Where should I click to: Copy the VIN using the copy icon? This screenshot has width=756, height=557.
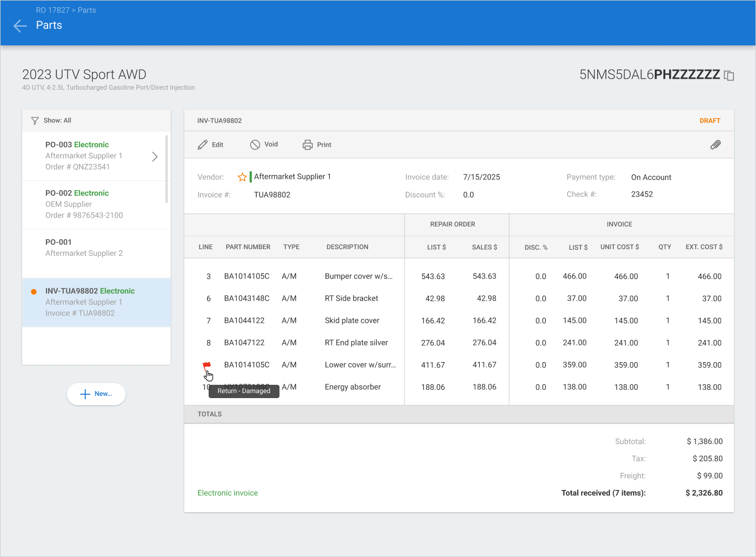(729, 76)
